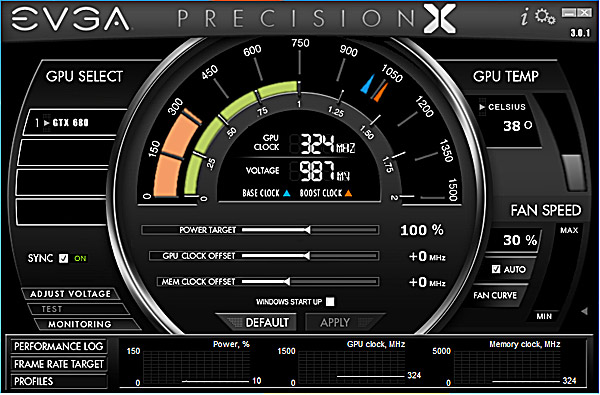Click the MAX fan speed label
Image resolution: width=600 pixels, height=395 pixels.
(569, 230)
